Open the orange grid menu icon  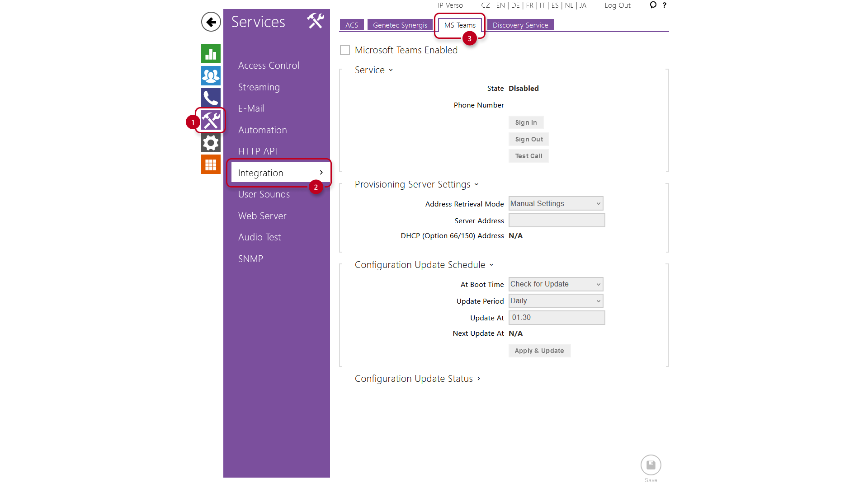(211, 164)
